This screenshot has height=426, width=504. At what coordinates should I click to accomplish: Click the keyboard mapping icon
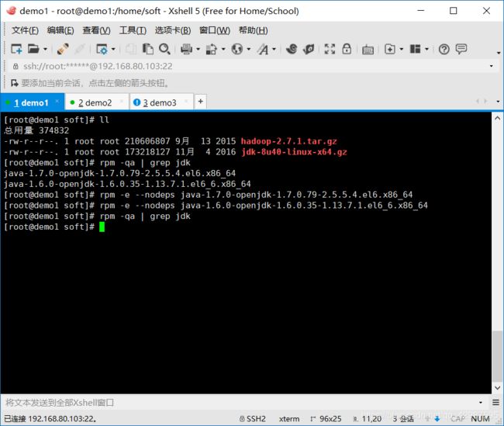(368, 50)
